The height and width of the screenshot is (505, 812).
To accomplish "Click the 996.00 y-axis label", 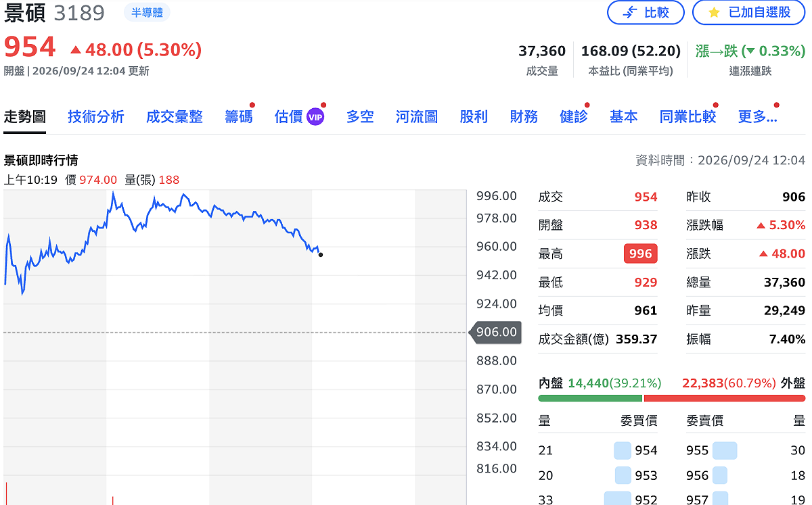I will coord(497,196).
